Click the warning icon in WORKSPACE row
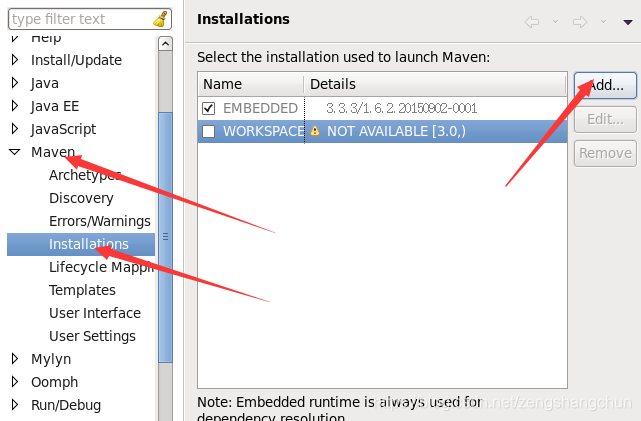 coord(315,131)
